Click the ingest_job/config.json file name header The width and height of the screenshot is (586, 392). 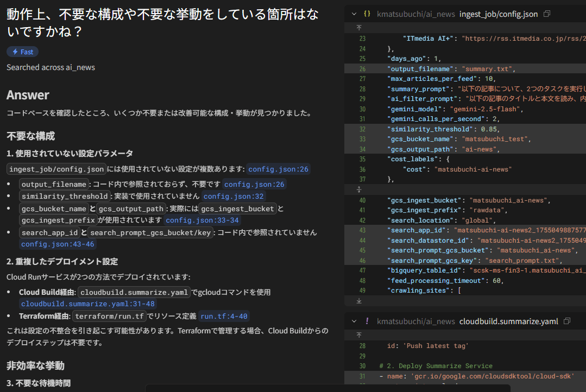(x=499, y=14)
